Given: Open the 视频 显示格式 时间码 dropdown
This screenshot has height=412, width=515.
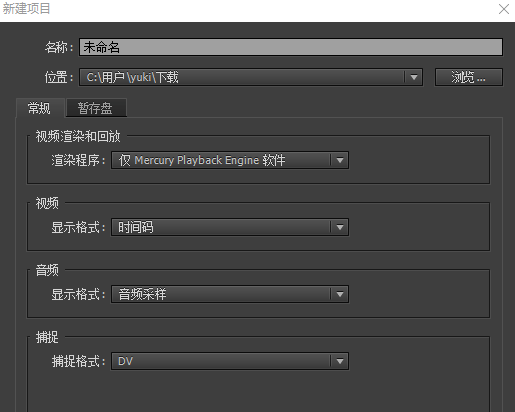Looking at the screenshot, I should pos(230,227).
